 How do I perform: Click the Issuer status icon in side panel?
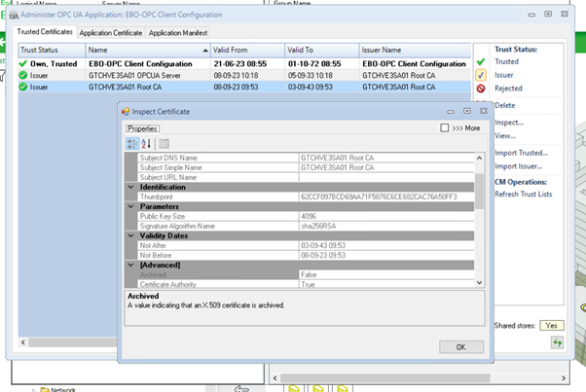[481, 74]
